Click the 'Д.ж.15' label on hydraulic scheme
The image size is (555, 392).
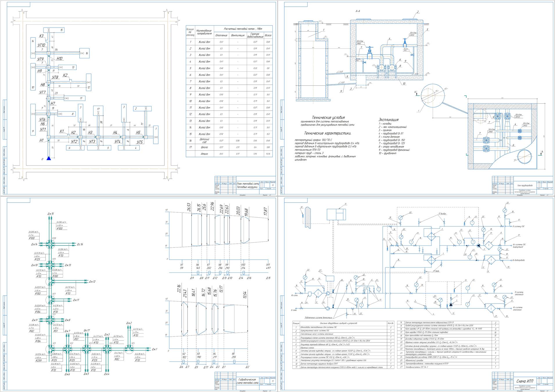pos(51,214)
